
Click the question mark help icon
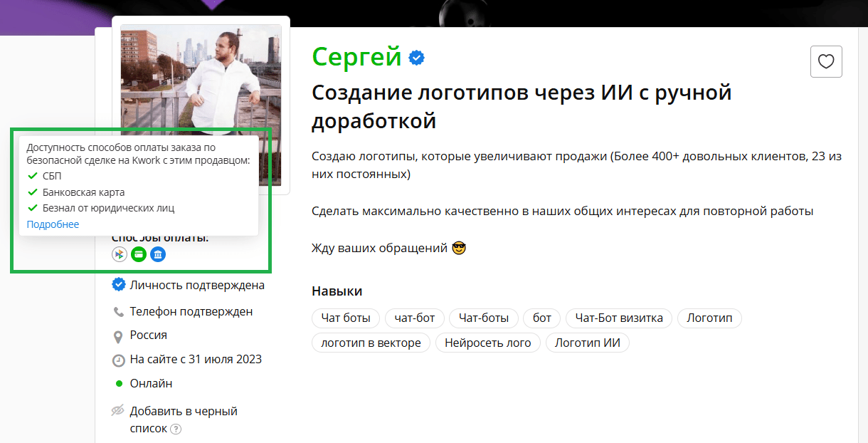coord(176,429)
